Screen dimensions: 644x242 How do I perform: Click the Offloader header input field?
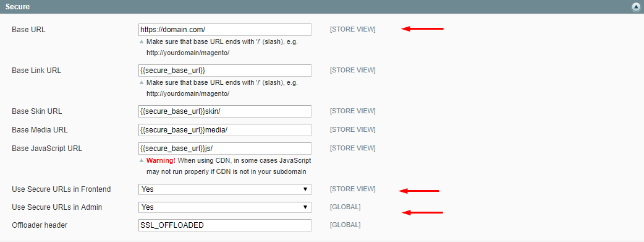point(225,225)
